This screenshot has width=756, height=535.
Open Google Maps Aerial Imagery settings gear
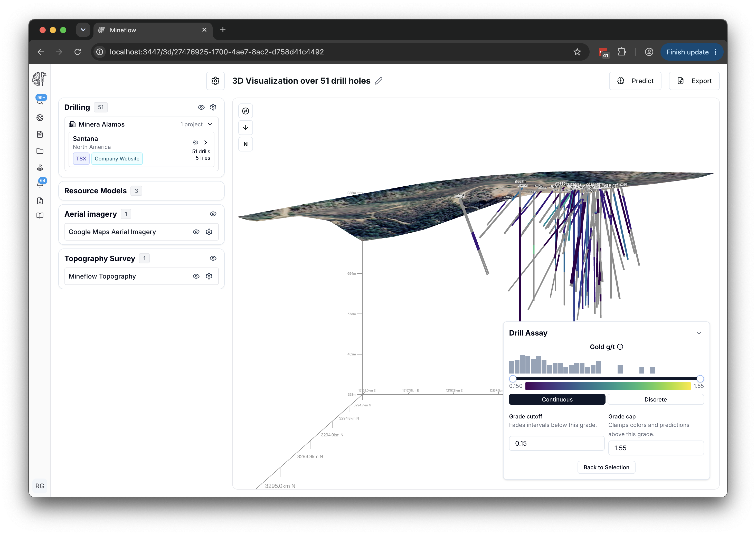coord(209,232)
